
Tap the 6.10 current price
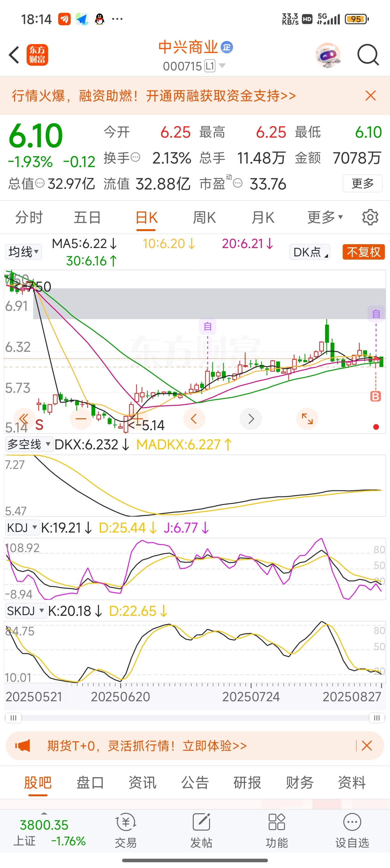[x=36, y=135]
